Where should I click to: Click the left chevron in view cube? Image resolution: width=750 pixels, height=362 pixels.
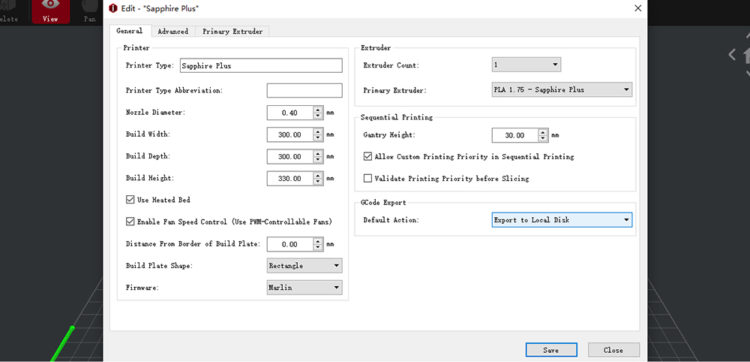click(x=732, y=55)
